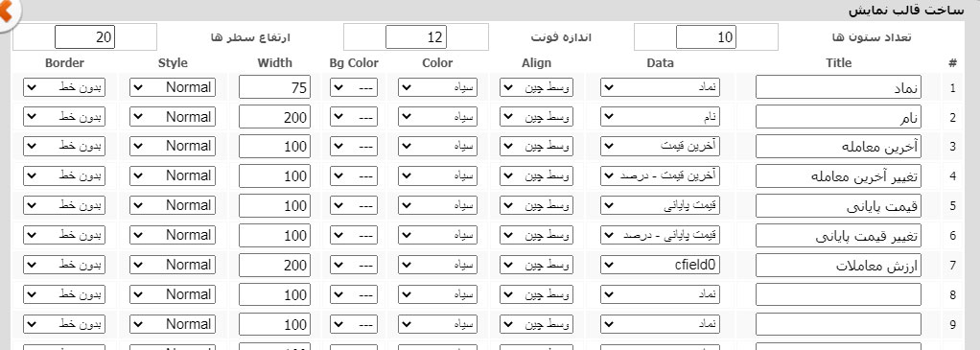980x350 pixels.
Task: Open Data dropdown for row 1
Action: [660, 87]
